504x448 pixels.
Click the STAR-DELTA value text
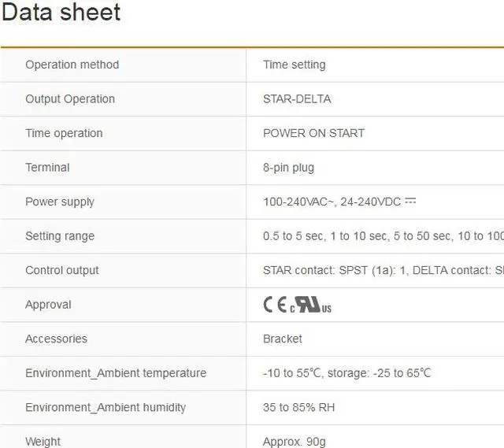(297, 99)
